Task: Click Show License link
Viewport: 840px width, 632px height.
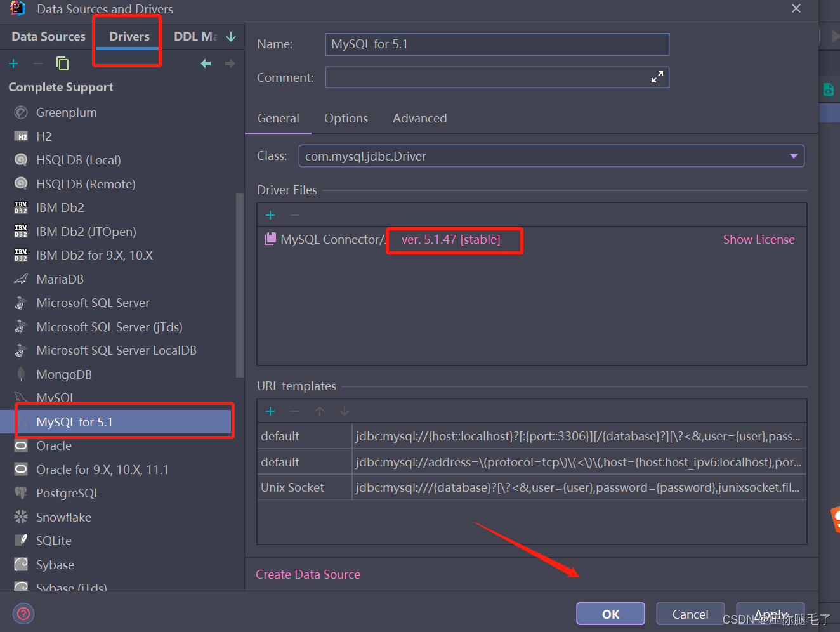Action: [x=759, y=239]
